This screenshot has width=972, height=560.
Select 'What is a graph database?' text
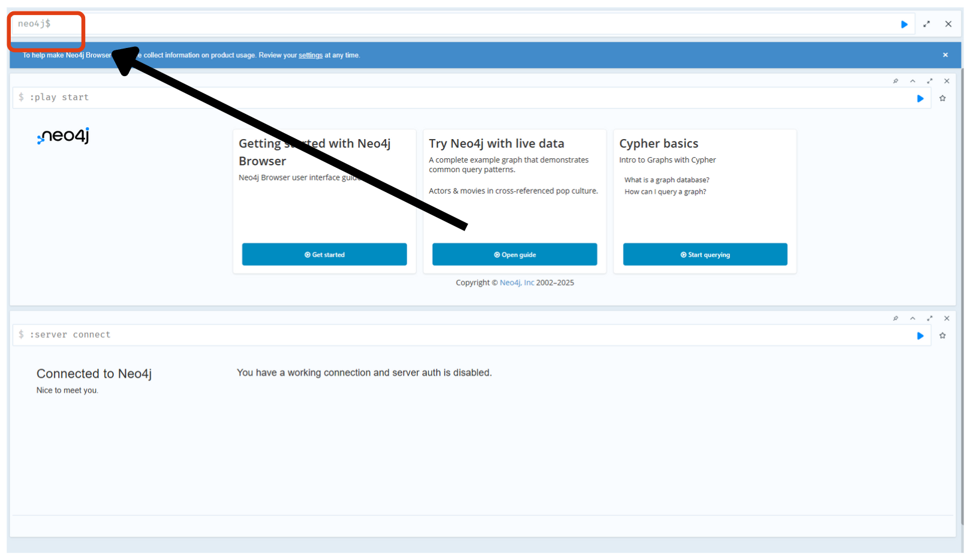(667, 180)
